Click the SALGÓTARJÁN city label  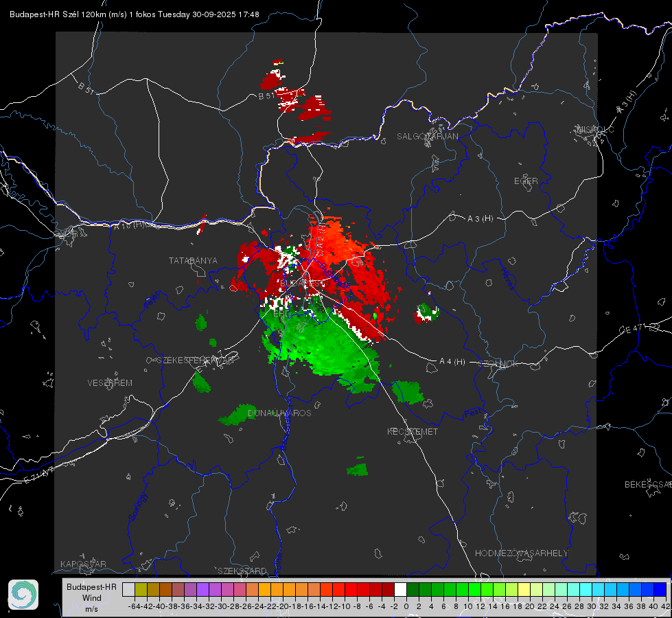(x=427, y=137)
